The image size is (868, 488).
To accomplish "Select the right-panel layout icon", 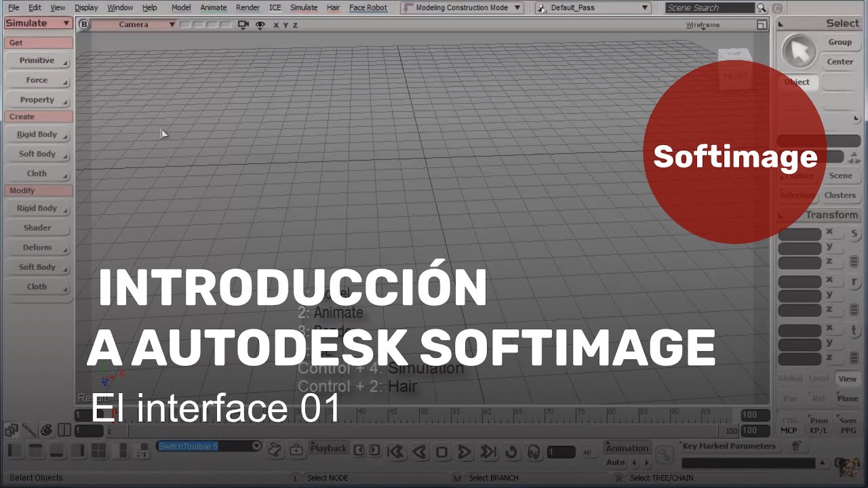I will coord(77,450).
